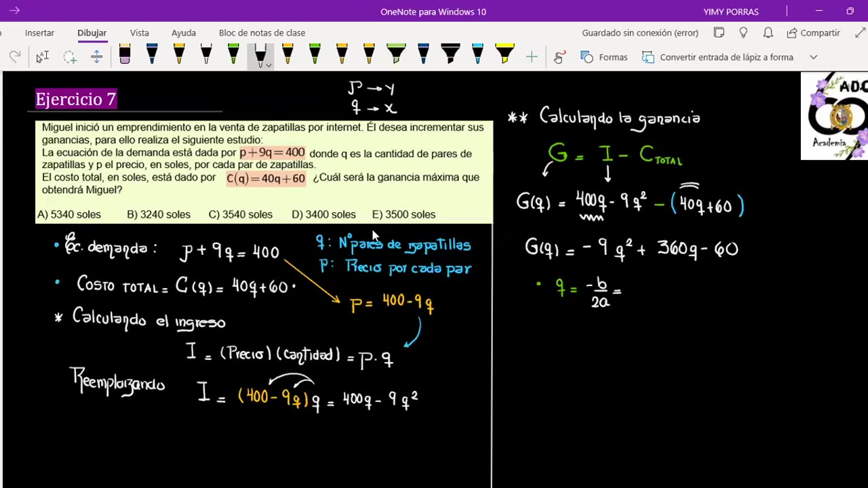Select the Eraser tool
The height and width of the screenshot is (488, 868).
pos(125,54)
